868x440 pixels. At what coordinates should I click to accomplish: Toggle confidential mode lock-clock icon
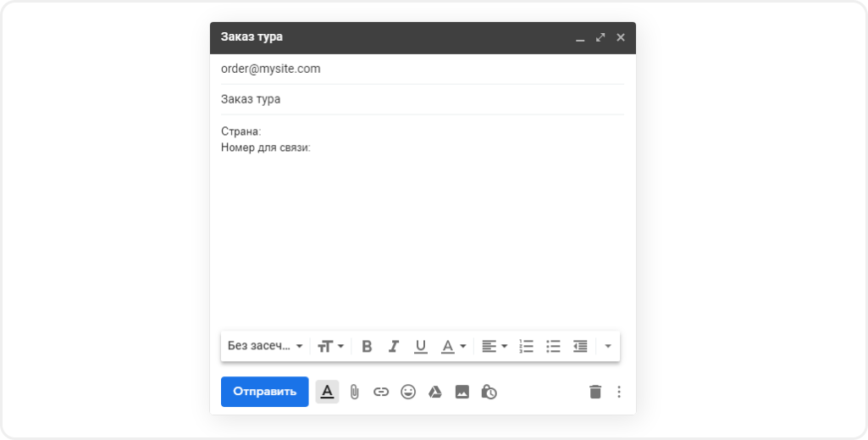pos(489,392)
